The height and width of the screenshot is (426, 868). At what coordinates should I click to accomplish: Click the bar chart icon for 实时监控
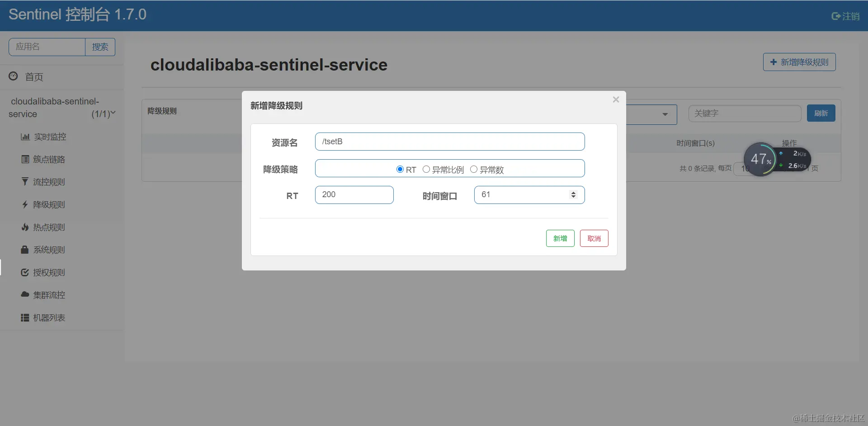pyautogui.click(x=25, y=137)
